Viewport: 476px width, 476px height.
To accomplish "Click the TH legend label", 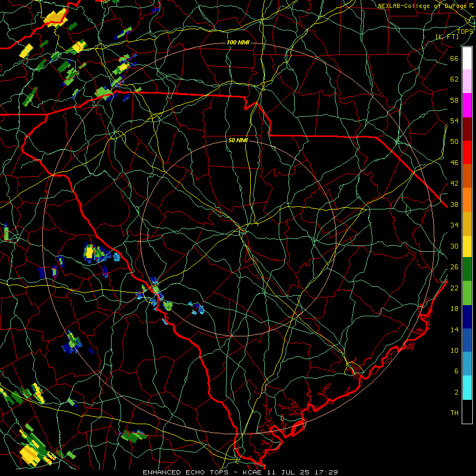I will point(454,413).
